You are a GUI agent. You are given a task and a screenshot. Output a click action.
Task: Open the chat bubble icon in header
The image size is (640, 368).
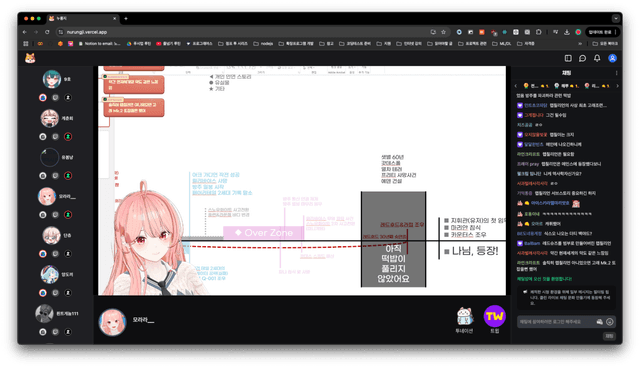coord(582,58)
